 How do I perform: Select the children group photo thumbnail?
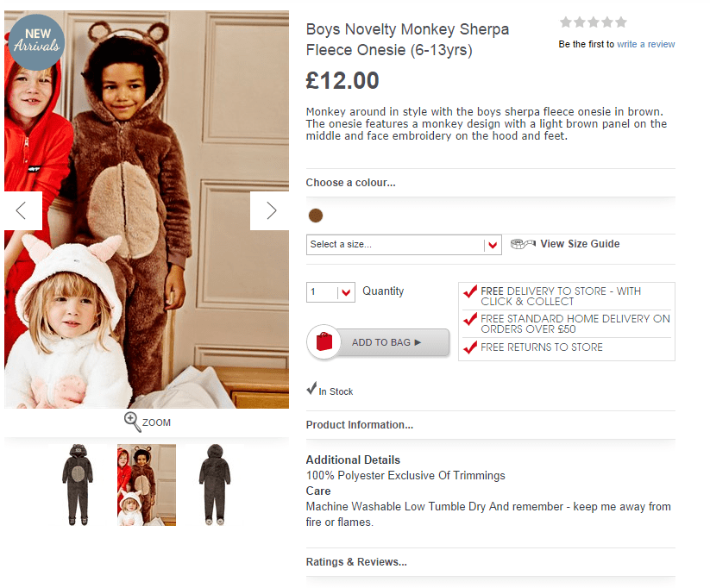tap(147, 485)
